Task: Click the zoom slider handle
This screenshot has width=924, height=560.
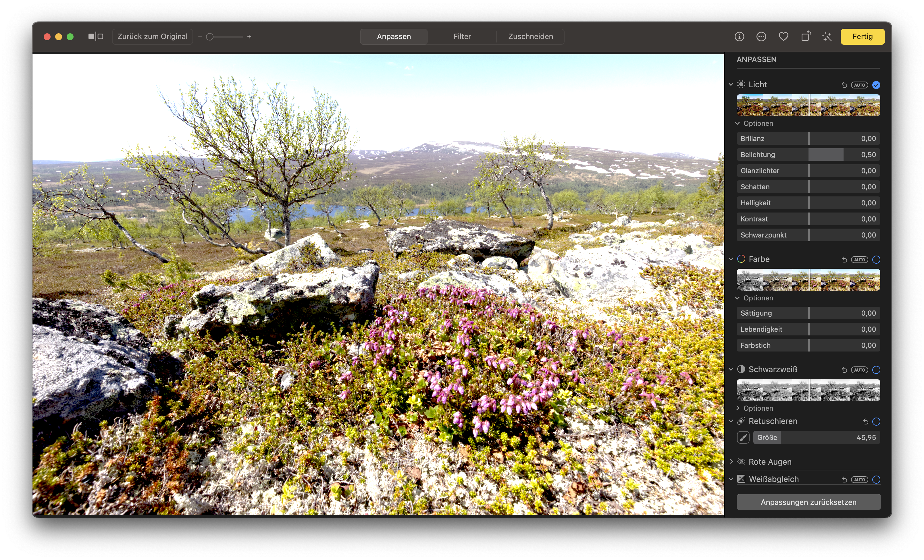Action: pyautogui.click(x=210, y=37)
